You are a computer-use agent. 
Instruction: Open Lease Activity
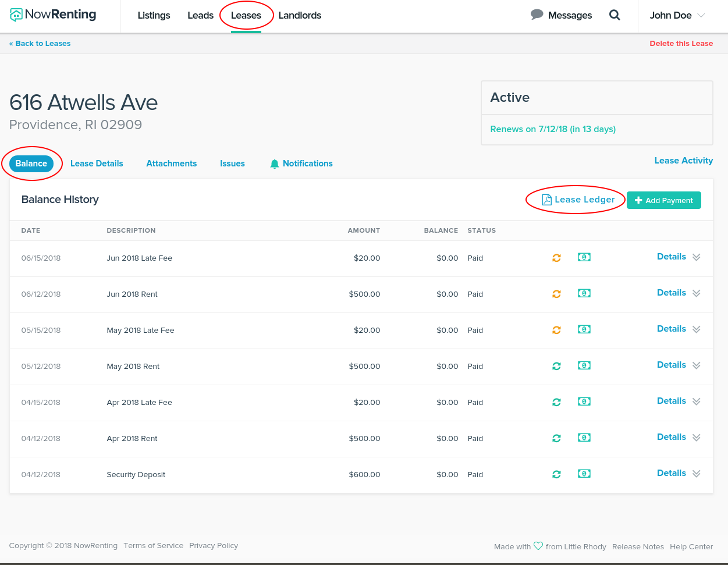coord(684,161)
